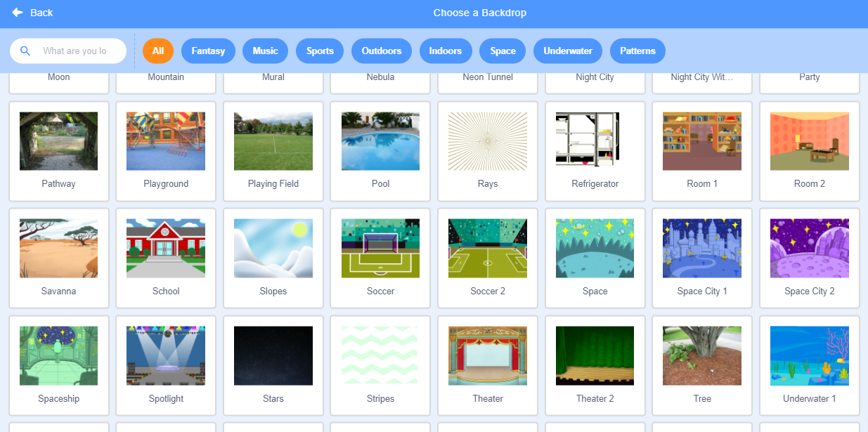This screenshot has width=868, height=432.
Task: Pick the Playing Field backdrop image
Action: click(273, 141)
